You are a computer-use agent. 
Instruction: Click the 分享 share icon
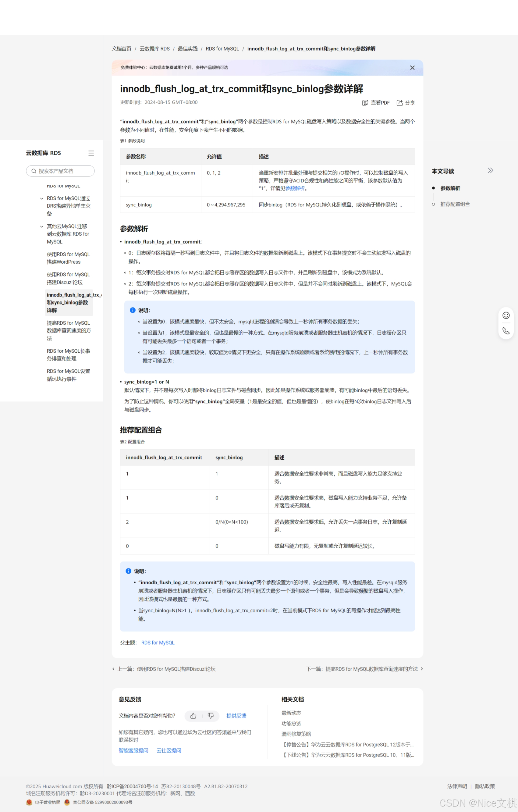tap(399, 103)
